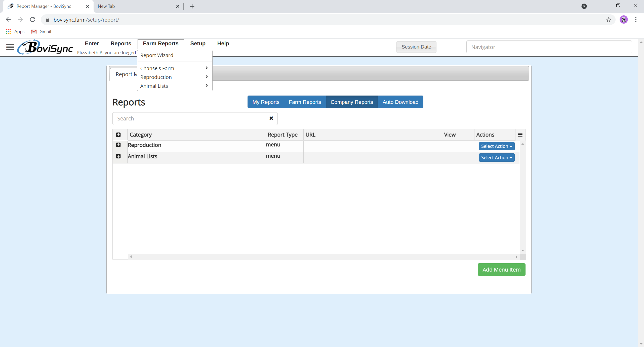Expand all rows with header plus icon
644x347 pixels.
pyautogui.click(x=118, y=135)
